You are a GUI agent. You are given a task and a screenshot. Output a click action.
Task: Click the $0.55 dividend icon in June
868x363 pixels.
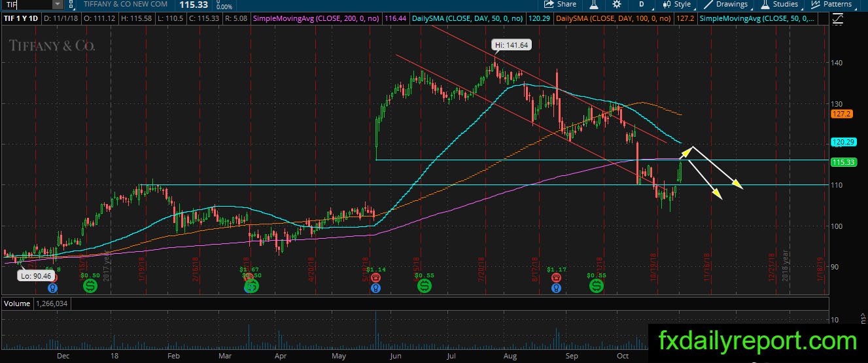tap(424, 285)
